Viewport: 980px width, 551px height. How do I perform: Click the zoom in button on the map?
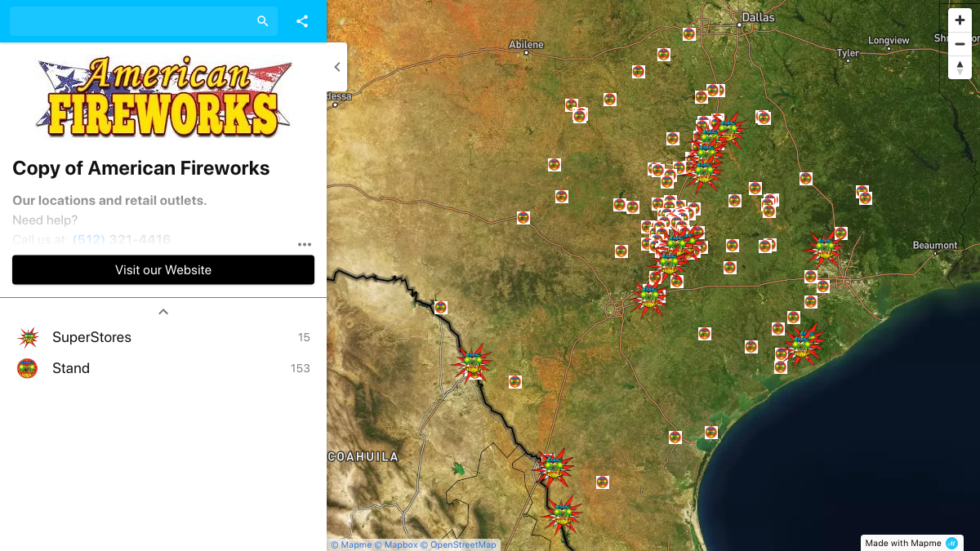tap(960, 20)
